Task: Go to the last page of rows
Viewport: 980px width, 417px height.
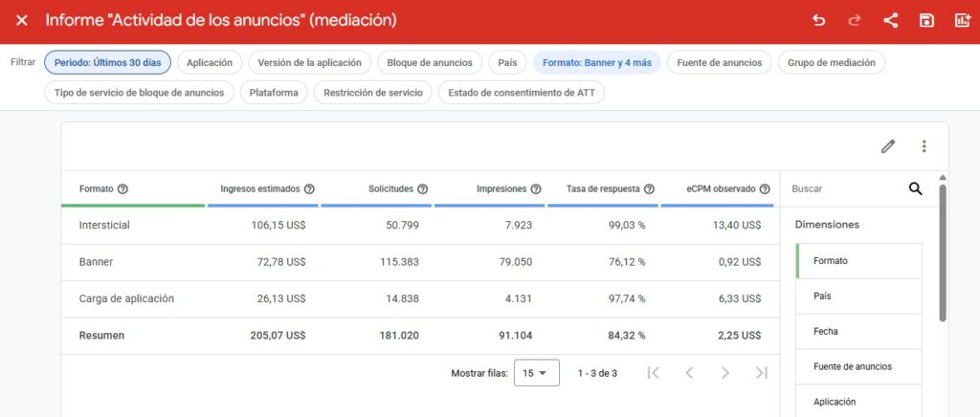Action: pyautogui.click(x=761, y=373)
